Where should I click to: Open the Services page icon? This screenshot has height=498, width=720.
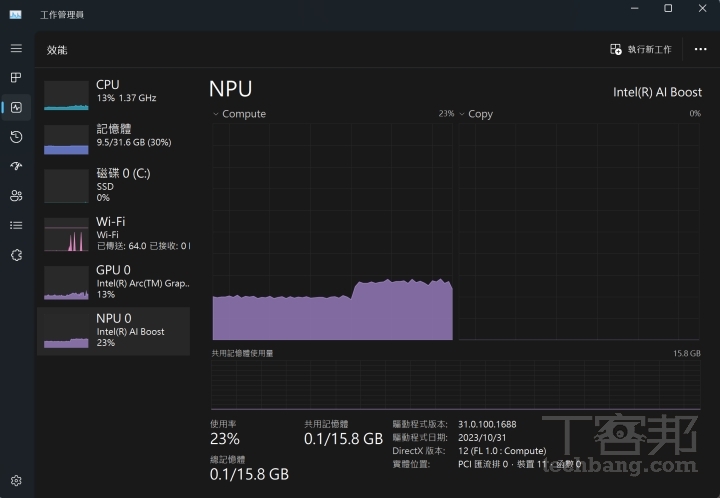pos(16,255)
